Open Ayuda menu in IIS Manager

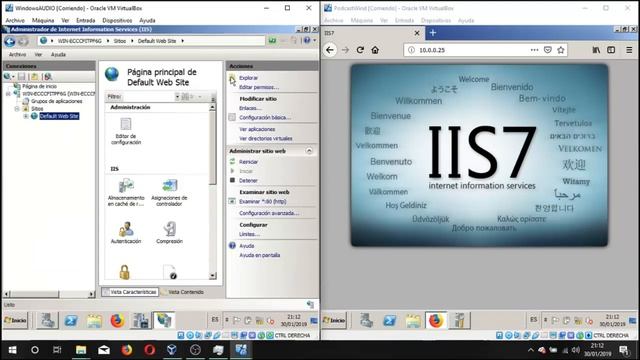coord(58,54)
